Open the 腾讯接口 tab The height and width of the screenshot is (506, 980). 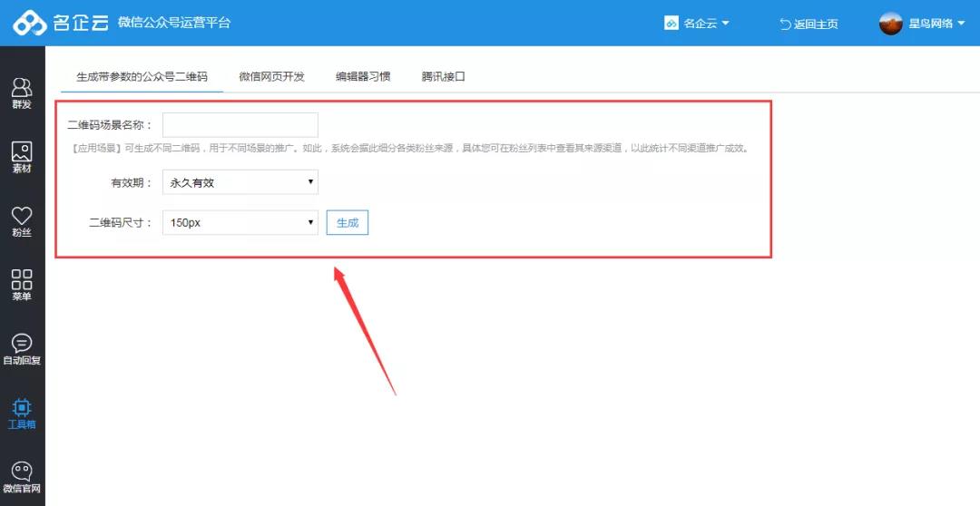[443, 76]
